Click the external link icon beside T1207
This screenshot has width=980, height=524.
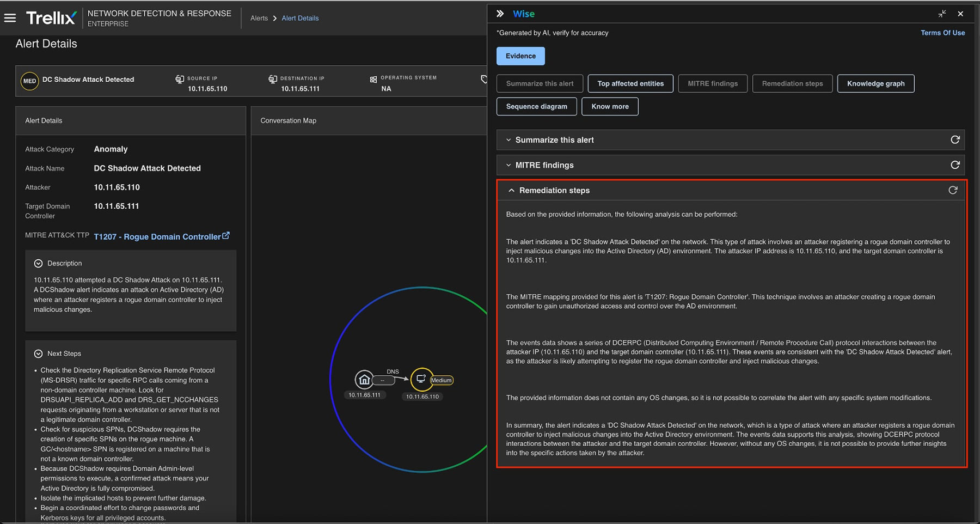(x=226, y=236)
